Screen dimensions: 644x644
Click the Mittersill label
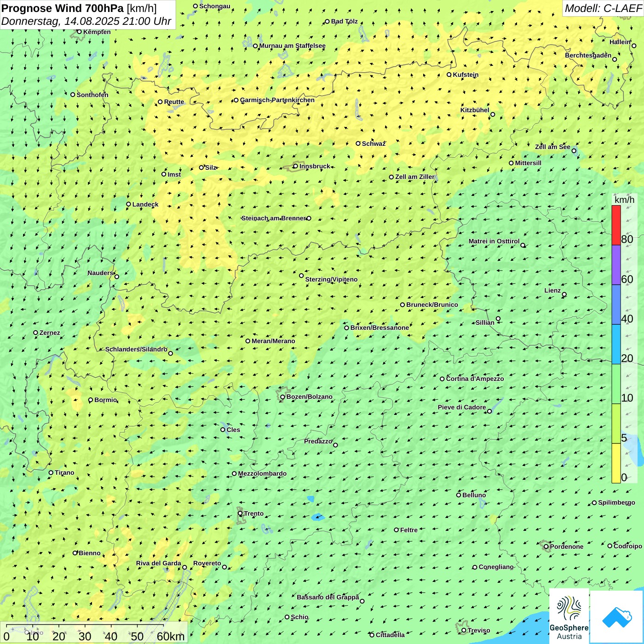click(x=528, y=163)
